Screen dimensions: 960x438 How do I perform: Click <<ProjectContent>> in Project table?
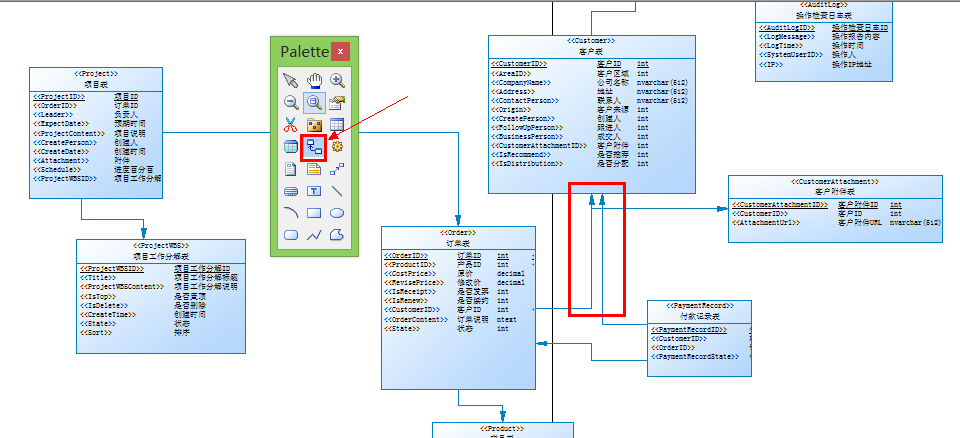pyautogui.click(x=69, y=133)
